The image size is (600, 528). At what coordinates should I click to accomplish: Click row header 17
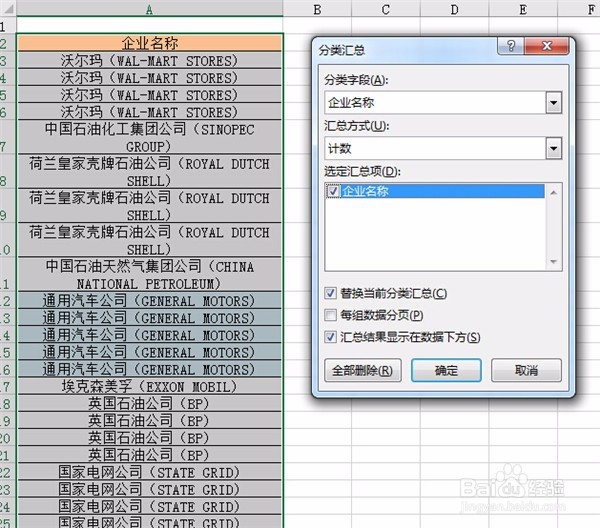(8, 386)
